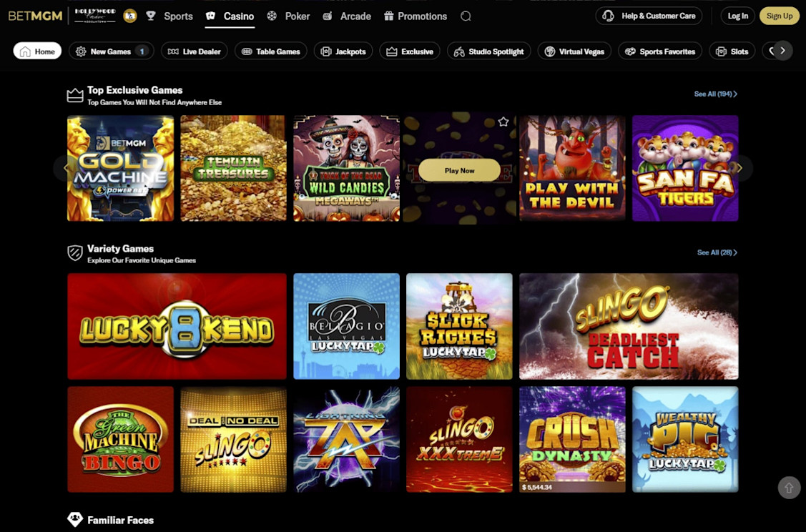Viewport: 806px width, 532px height.
Task: Click the Poker chip icon
Action: (x=272, y=16)
